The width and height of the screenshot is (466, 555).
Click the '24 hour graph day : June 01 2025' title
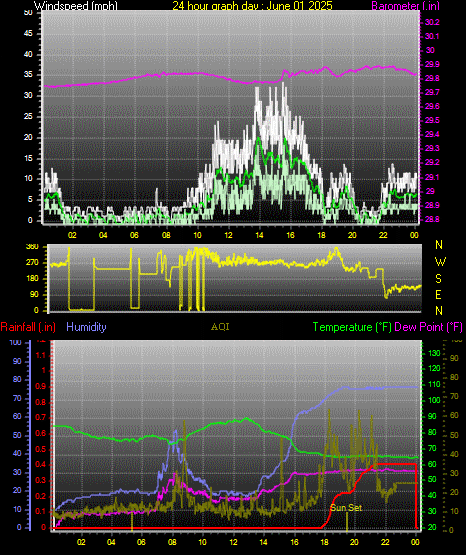(x=252, y=6)
